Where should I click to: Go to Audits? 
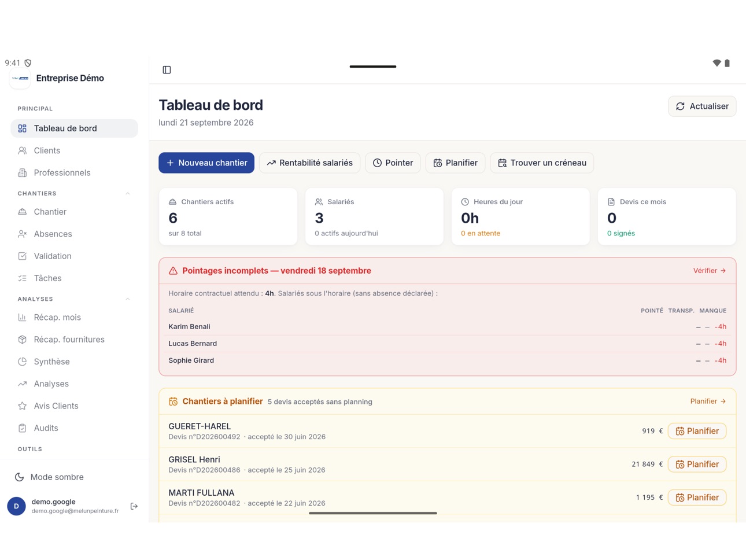74,428
